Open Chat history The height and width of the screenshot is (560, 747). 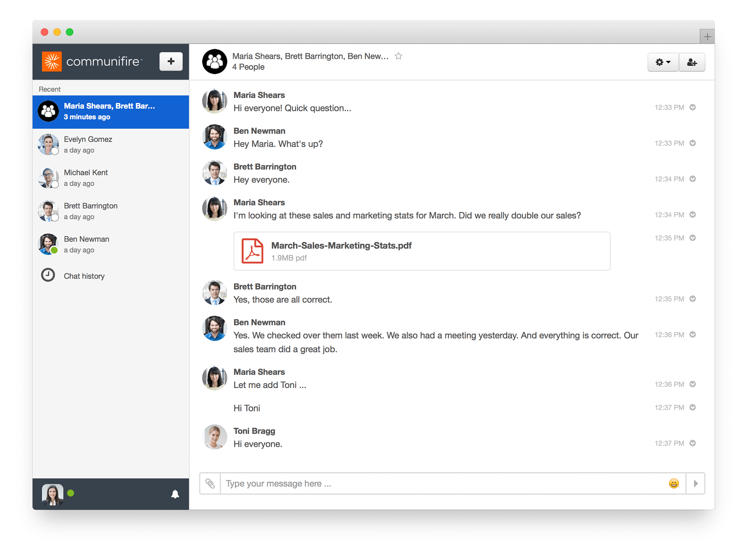[84, 276]
